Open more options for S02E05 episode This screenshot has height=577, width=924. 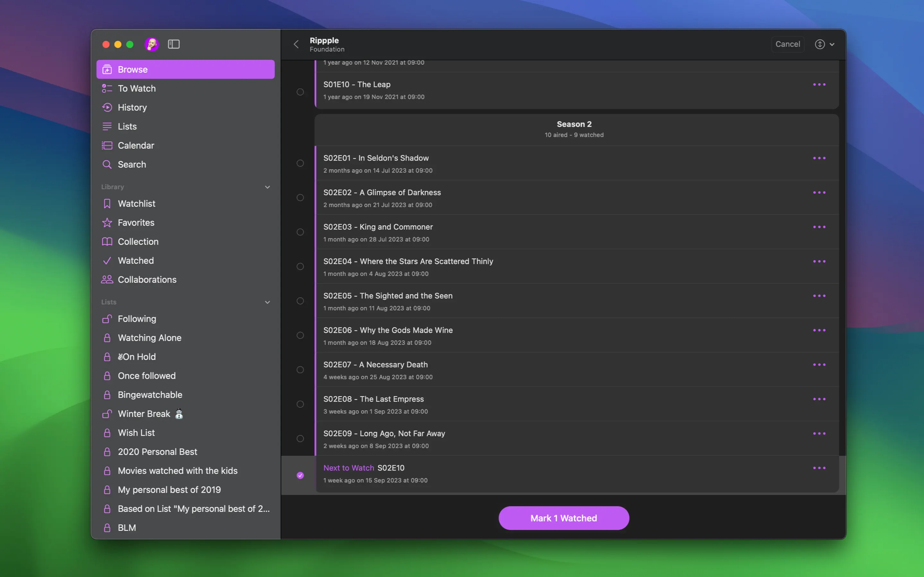[x=819, y=296]
